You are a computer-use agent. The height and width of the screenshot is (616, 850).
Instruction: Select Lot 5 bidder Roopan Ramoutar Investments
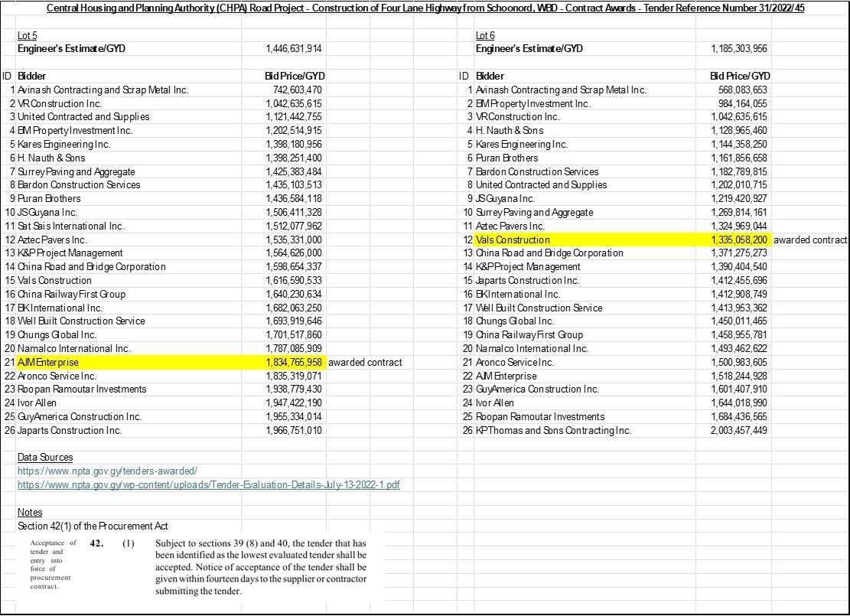pos(82,389)
